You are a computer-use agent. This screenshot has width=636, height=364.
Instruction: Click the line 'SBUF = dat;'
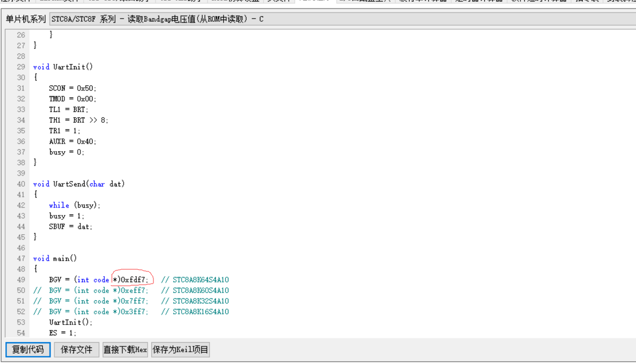click(x=70, y=227)
